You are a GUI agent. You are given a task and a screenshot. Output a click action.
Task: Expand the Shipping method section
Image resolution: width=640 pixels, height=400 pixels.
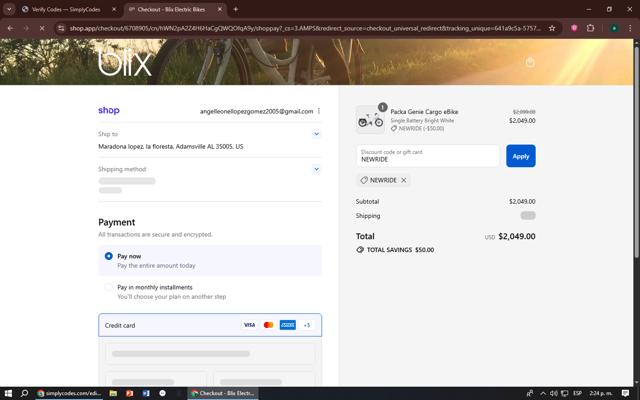coord(316,169)
